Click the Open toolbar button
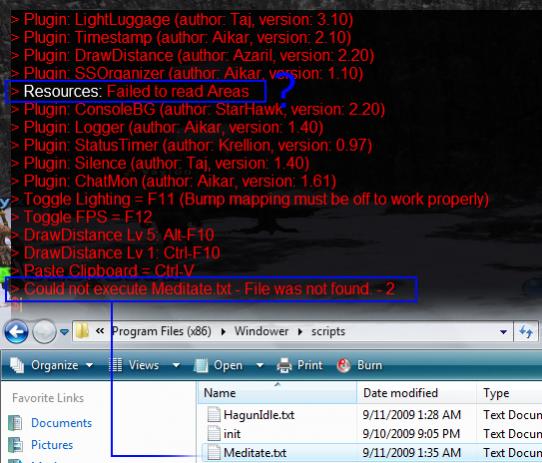542x463 pixels. point(219,365)
